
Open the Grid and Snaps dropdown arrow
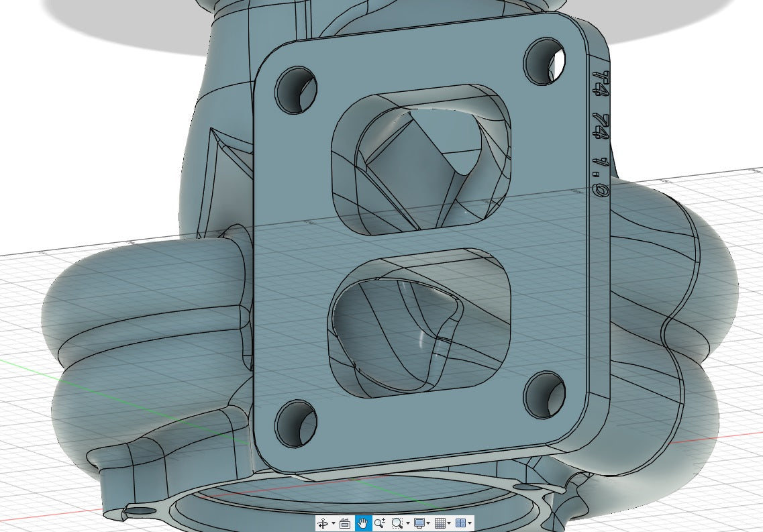click(448, 523)
